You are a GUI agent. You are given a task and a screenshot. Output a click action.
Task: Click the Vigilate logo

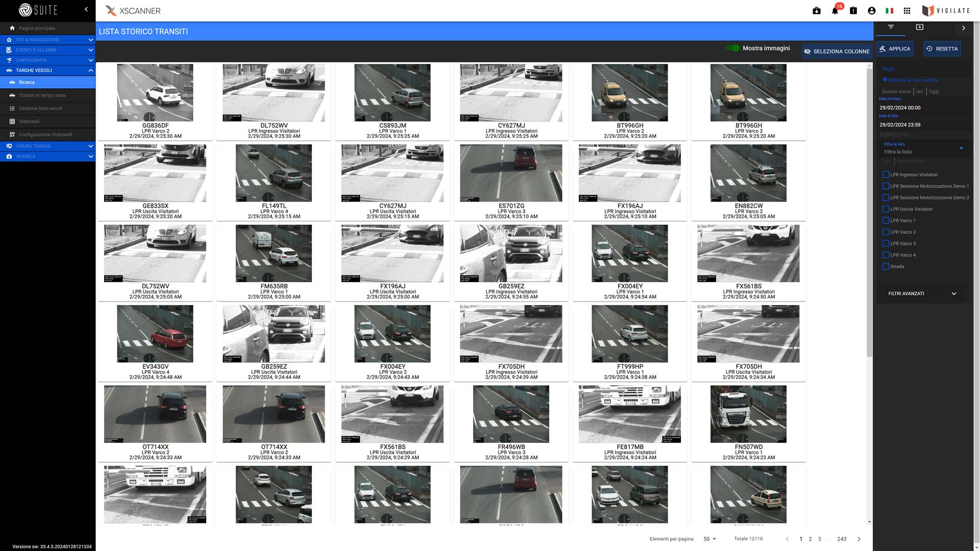946,11
